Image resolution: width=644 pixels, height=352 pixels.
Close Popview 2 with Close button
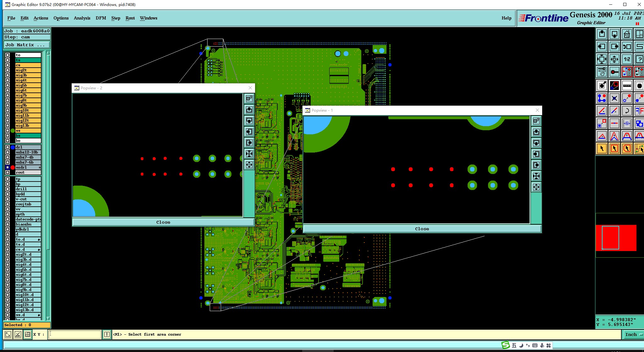point(163,222)
